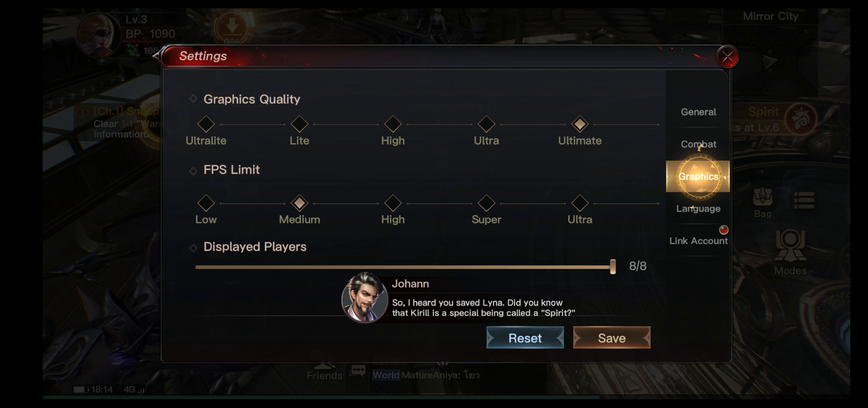The image size is (868, 408).
Task: Set FPS Limit to Ultra
Action: click(x=580, y=203)
